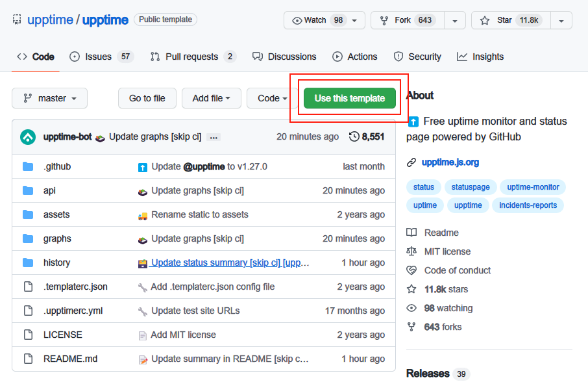Click the commit history clock icon
This screenshot has width=588, height=382.
tap(354, 136)
